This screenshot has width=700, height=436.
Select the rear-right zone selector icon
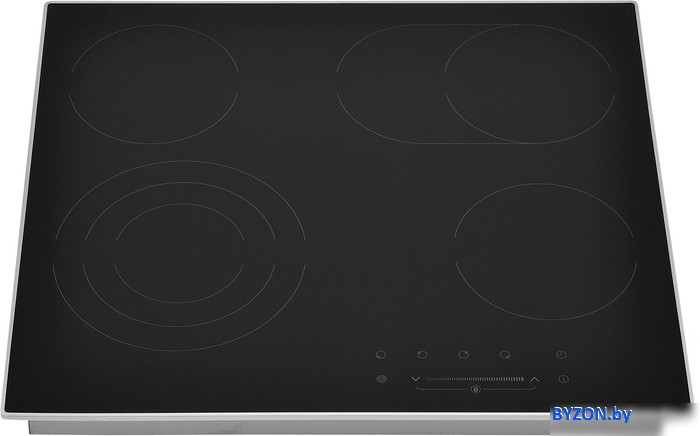click(x=464, y=355)
